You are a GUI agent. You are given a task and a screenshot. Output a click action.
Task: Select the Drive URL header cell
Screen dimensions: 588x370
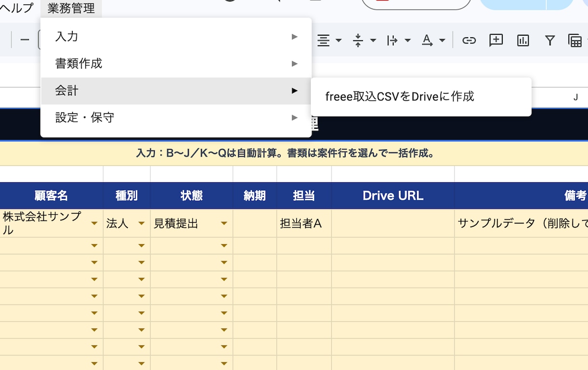[393, 195]
